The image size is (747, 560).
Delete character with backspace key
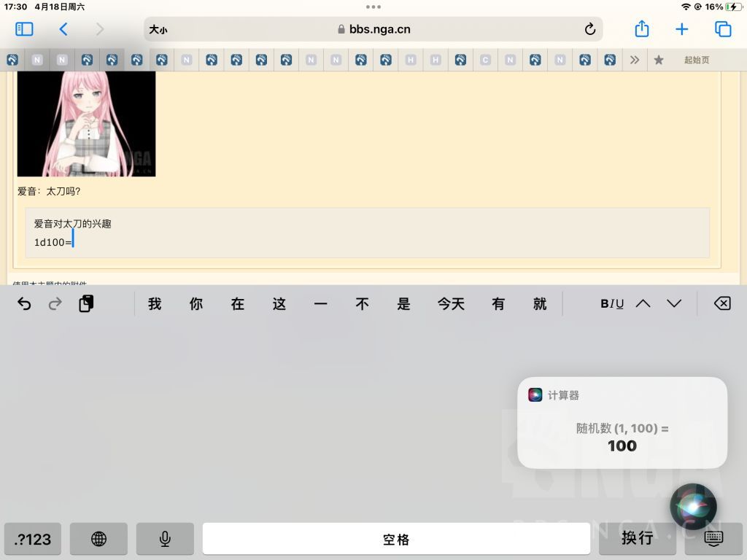pos(722,303)
